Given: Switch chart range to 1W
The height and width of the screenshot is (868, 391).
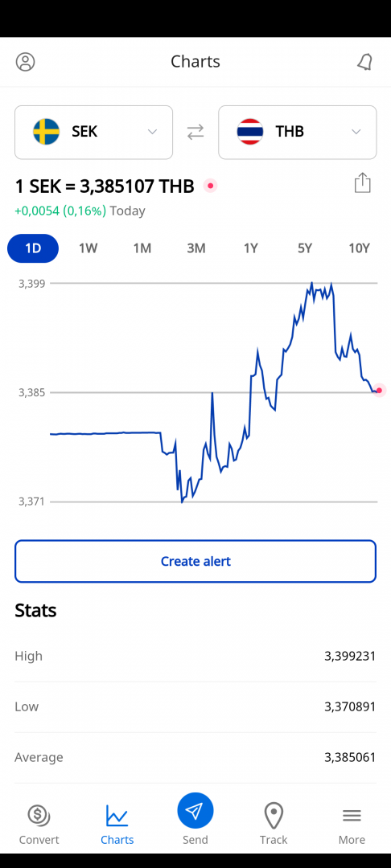Looking at the screenshot, I should [x=88, y=248].
